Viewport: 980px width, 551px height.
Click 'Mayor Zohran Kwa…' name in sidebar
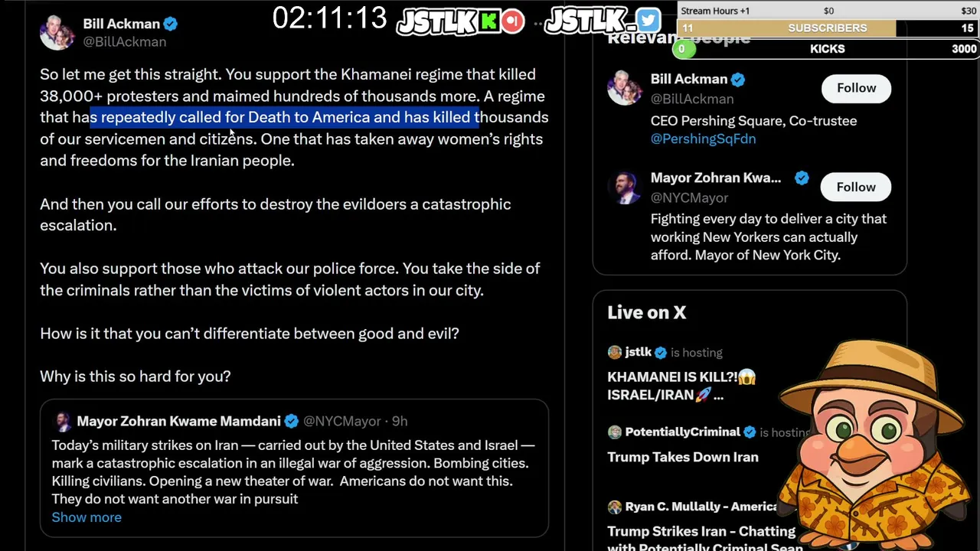click(716, 178)
